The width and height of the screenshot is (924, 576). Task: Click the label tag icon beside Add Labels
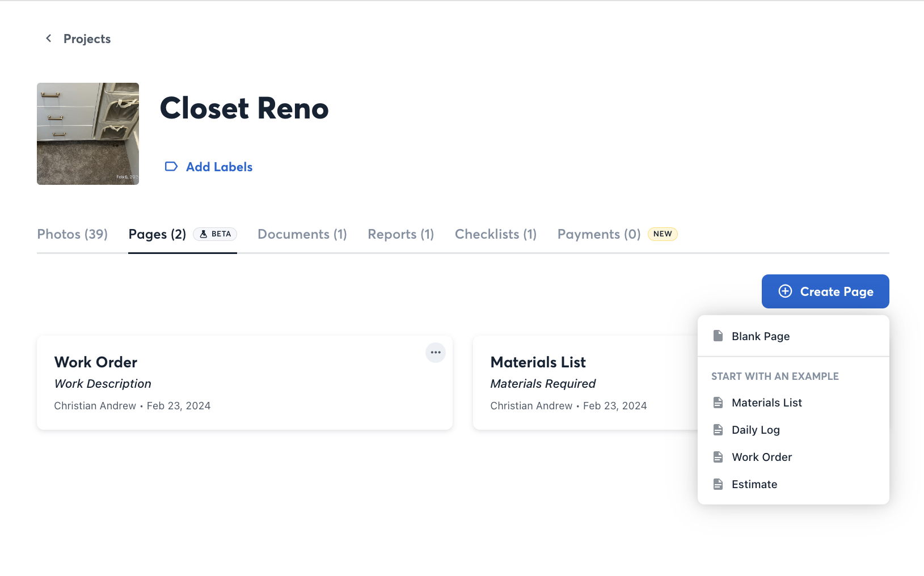pyautogui.click(x=171, y=167)
